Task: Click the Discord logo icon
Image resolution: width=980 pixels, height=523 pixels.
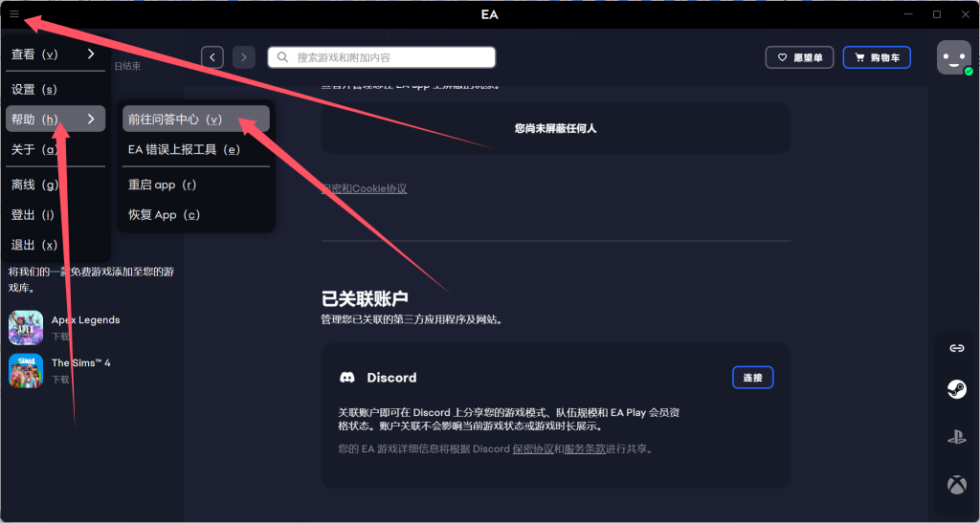Action: (346, 378)
